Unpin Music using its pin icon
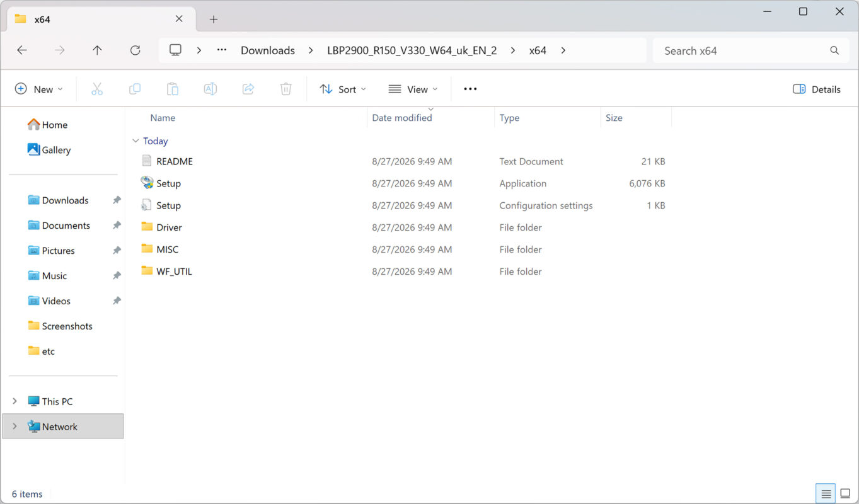Screen dimensions: 859x504 (x=117, y=276)
